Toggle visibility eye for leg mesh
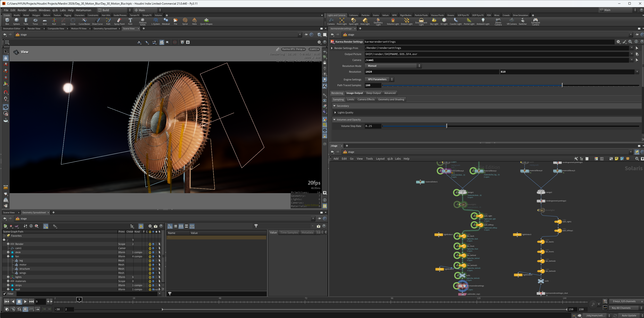The height and width of the screenshot is (318, 644). click(x=153, y=260)
